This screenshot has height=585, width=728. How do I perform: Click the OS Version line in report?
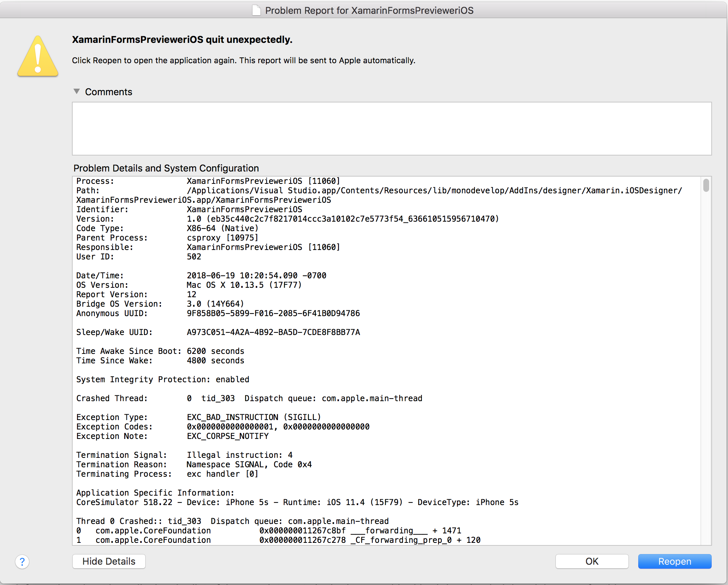click(x=189, y=285)
